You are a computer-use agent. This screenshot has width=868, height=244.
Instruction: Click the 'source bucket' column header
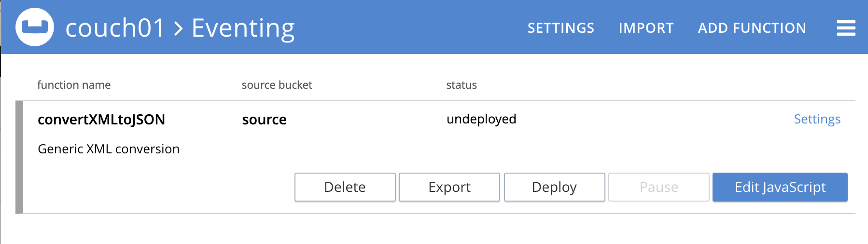coord(277,85)
